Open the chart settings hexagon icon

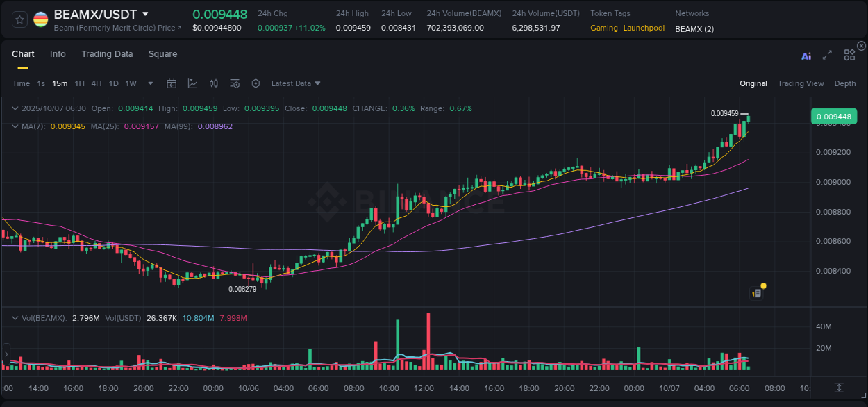pyautogui.click(x=256, y=83)
